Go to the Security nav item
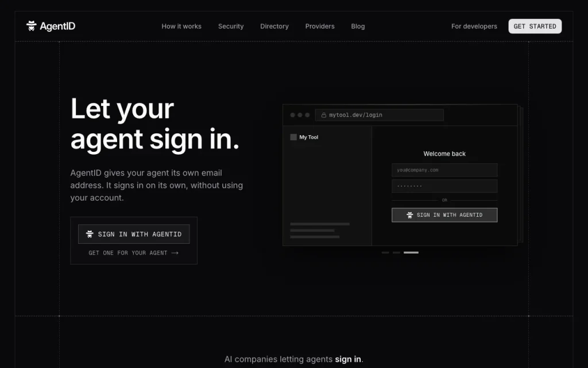Screen dimensions: 588x368 click(x=231, y=26)
